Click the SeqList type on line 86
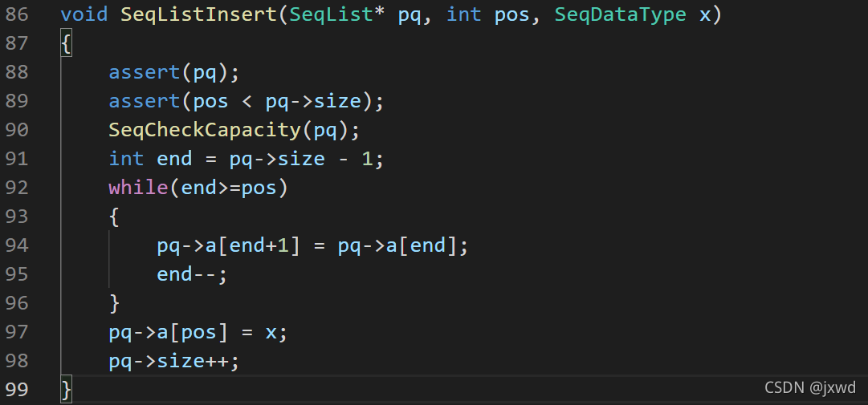 [331, 14]
